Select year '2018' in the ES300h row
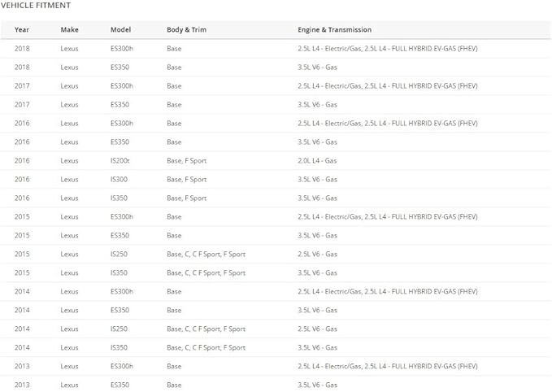 click(x=22, y=49)
